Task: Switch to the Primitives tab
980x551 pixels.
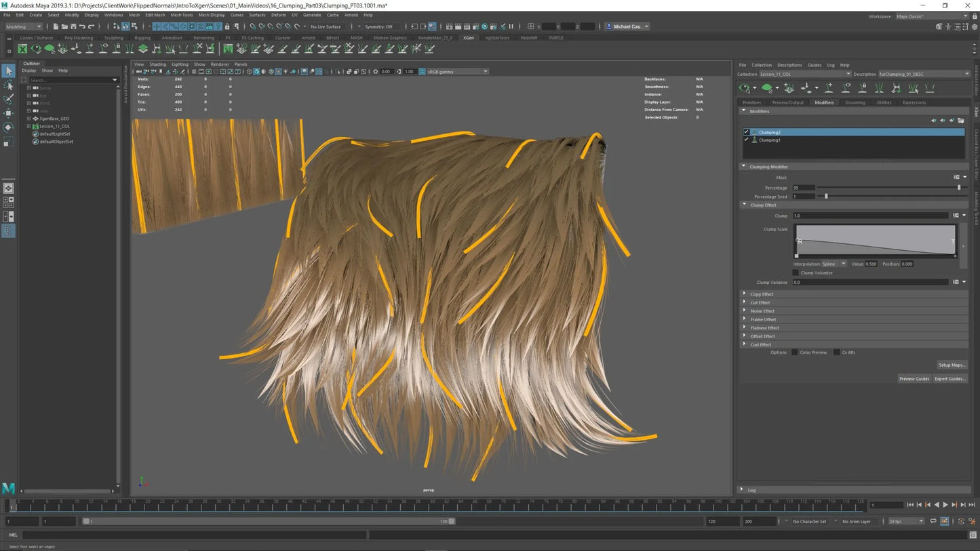Action: [751, 102]
